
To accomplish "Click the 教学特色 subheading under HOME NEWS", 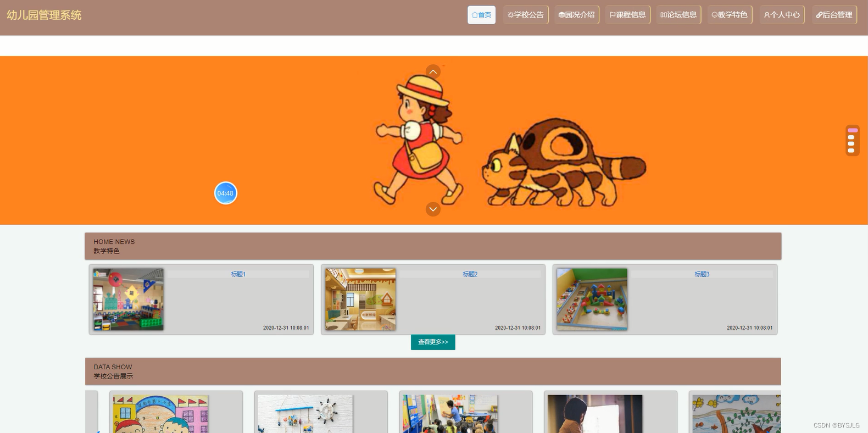I will coord(107,251).
